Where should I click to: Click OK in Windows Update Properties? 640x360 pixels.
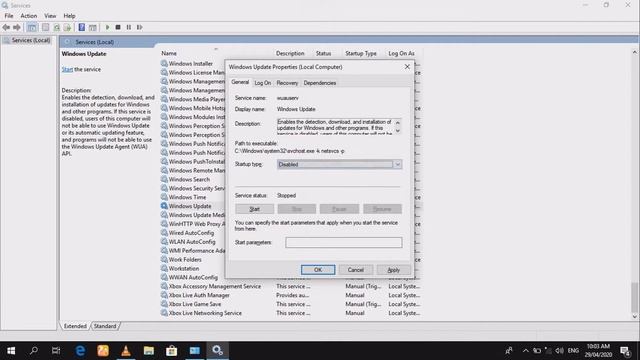(x=318, y=270)
